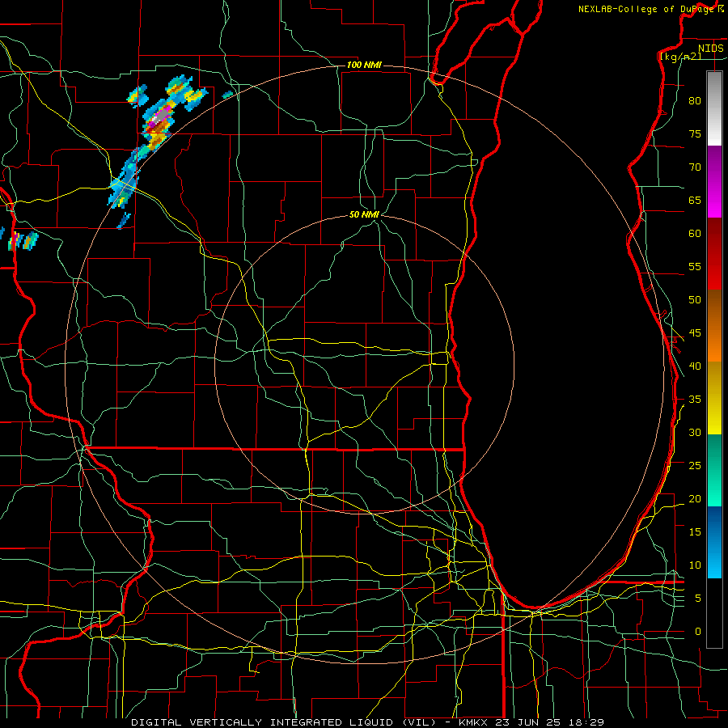Click the scale label 55
This screenshot has height=728, width=728.
tap(695, 266)
